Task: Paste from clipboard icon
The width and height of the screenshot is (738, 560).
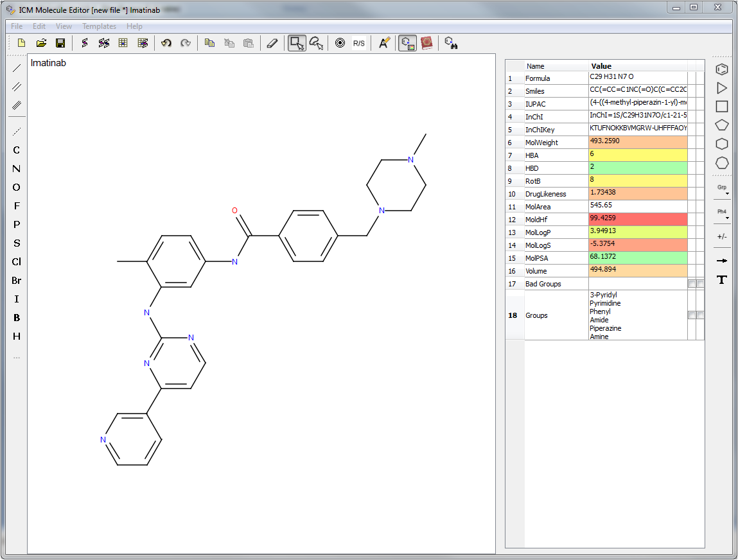Action: [x=249, y=43]
